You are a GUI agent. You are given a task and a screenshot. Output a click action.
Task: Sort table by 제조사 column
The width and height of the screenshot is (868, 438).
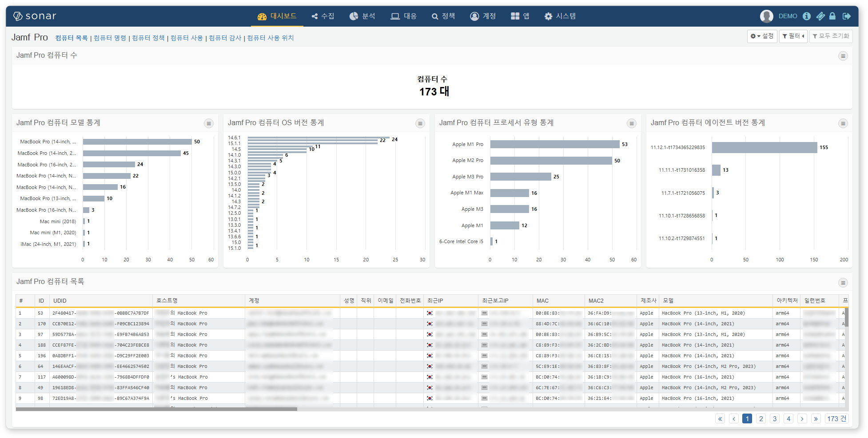pos(649,301)
